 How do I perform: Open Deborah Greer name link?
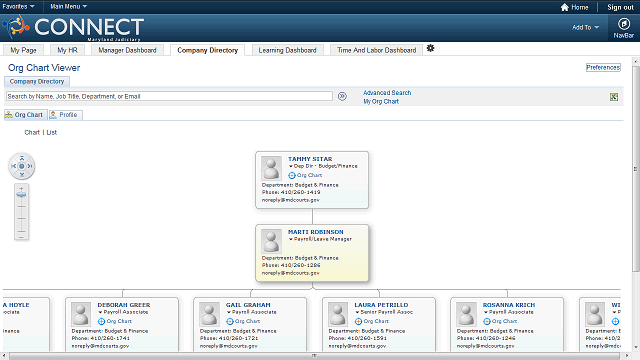click(x=124, y=305)
